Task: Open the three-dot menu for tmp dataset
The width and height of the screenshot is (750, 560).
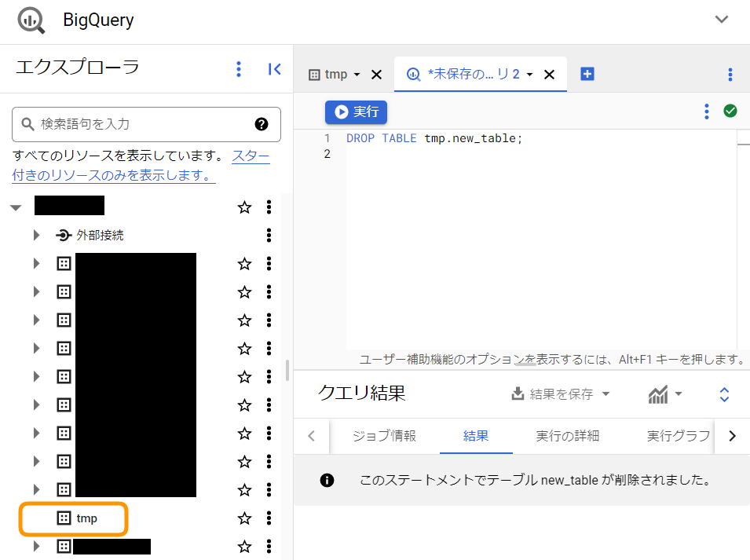Action: pos(269,518)
